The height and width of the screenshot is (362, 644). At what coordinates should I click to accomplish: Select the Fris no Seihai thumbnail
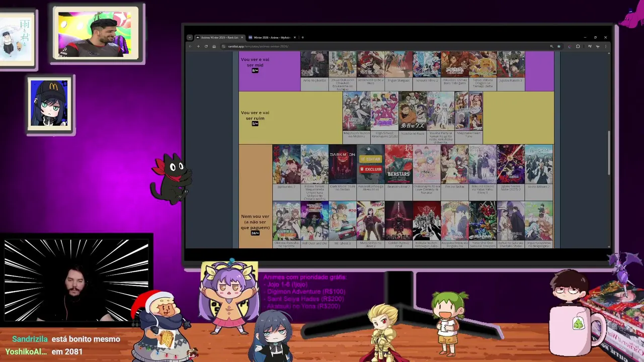coord(454,164)
